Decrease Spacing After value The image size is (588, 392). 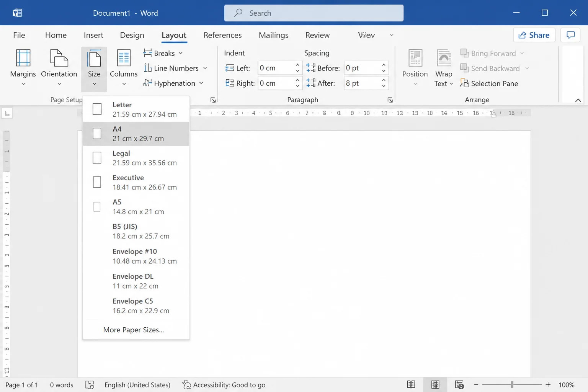coord(384,86)
